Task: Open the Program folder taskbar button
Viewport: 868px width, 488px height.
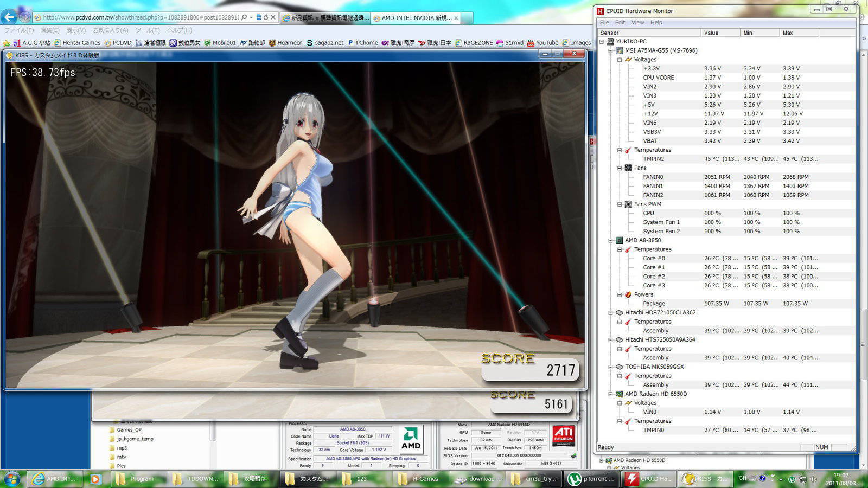Action: point(138,479)
